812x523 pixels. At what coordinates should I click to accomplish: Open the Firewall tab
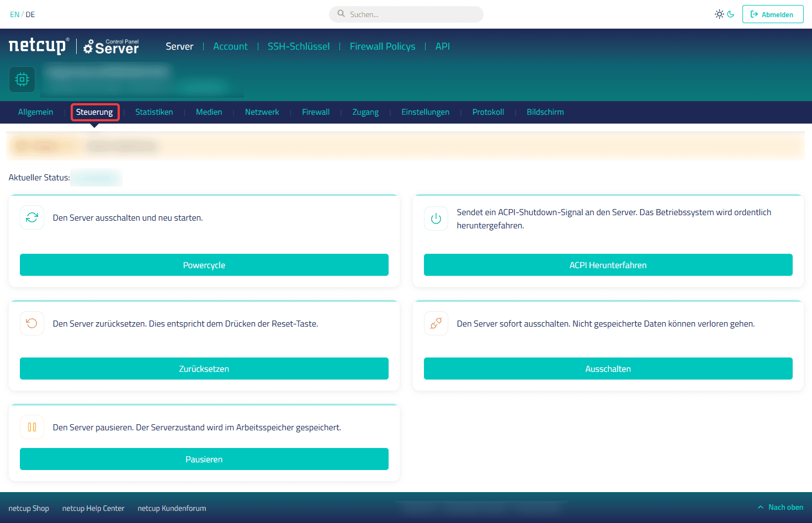316,112
